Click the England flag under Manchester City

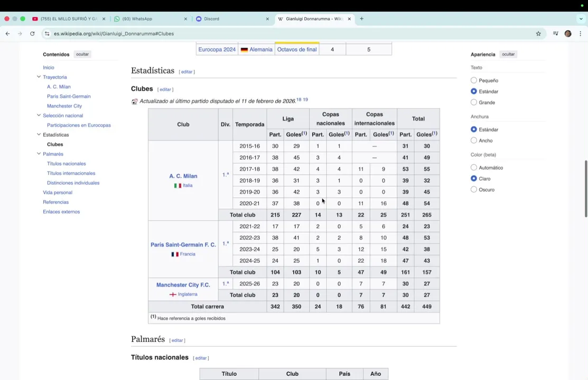[173, 294]
